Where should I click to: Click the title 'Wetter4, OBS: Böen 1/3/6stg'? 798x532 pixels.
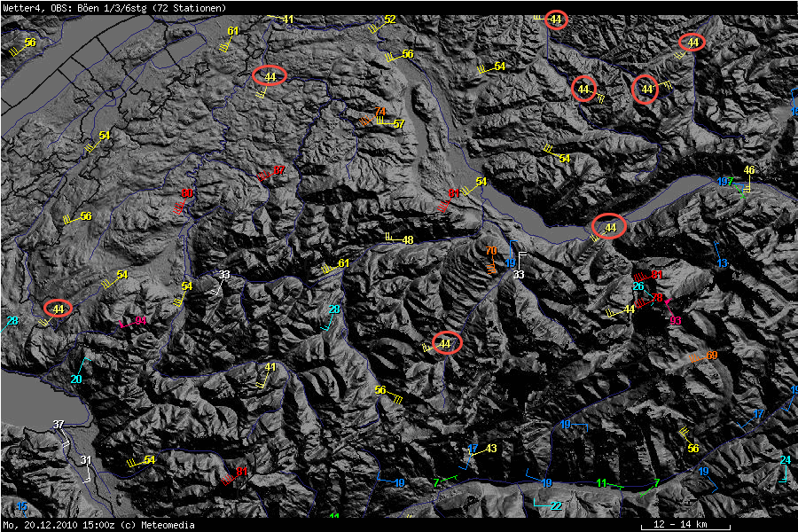coord(74,8)
